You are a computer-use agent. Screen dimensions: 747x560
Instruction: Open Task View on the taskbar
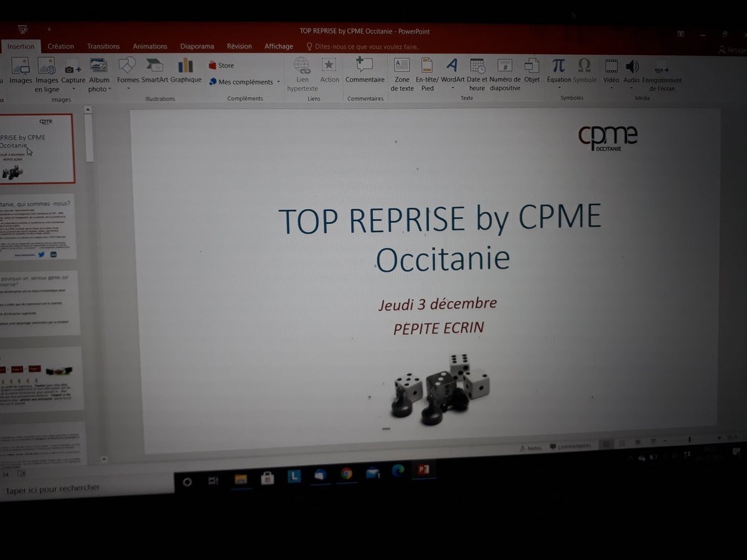pos(213,480)
